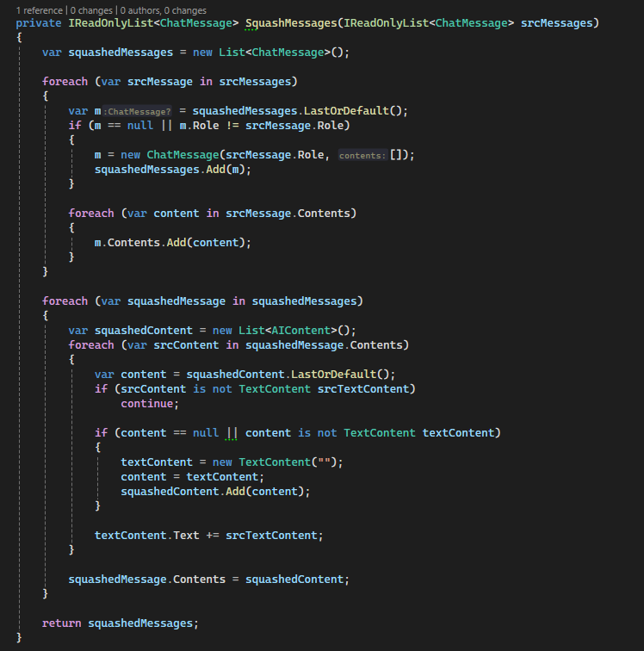Viewport: 644px width, 651px height.
Task: Click the squiggled "||" operator after null
Action: pos(232,433)
